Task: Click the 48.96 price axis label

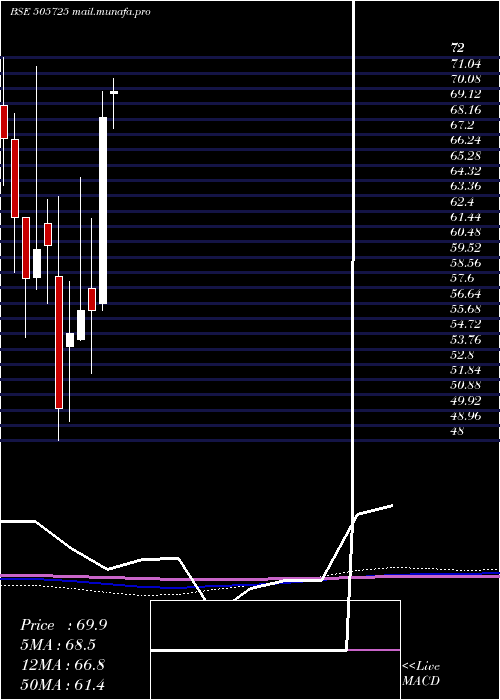Action: [x=466, y=417]
